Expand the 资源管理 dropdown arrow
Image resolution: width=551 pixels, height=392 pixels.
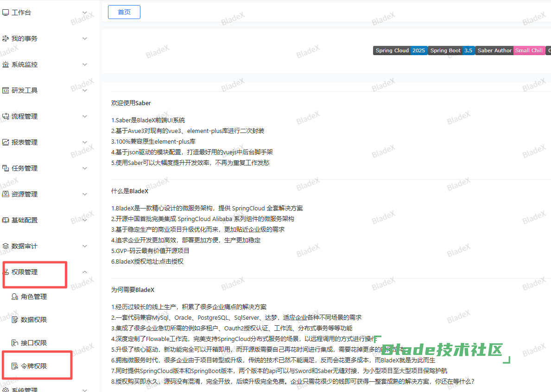[85, 194]
